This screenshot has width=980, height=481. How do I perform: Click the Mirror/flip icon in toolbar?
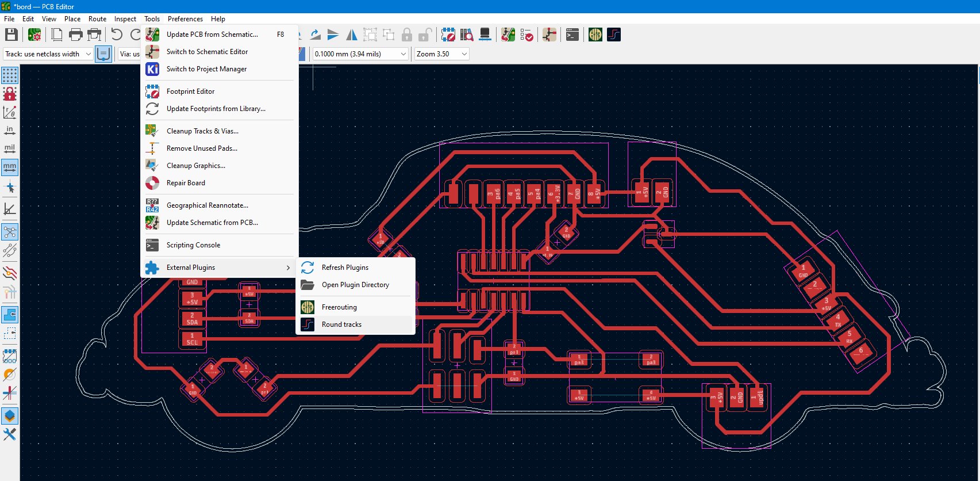pyautogui.click(x=352, y=35)
